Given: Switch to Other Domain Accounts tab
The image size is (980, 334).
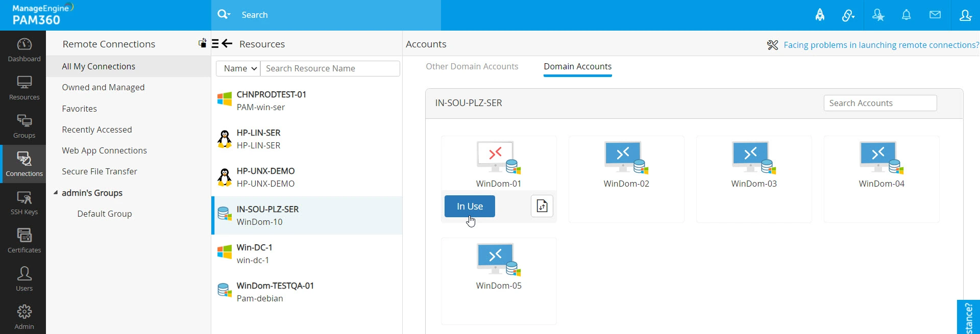Looking at the screenshot, I should coord(472,66).
